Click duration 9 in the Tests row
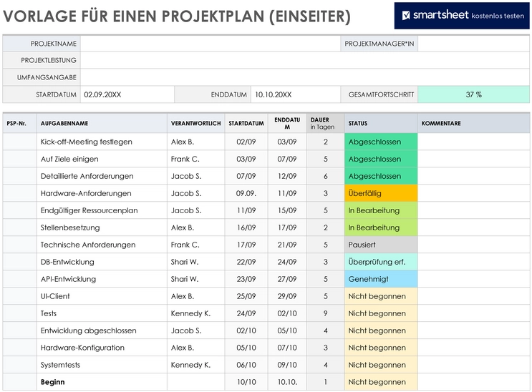This screenshot has height=392, width=532. tap(325, 313)
